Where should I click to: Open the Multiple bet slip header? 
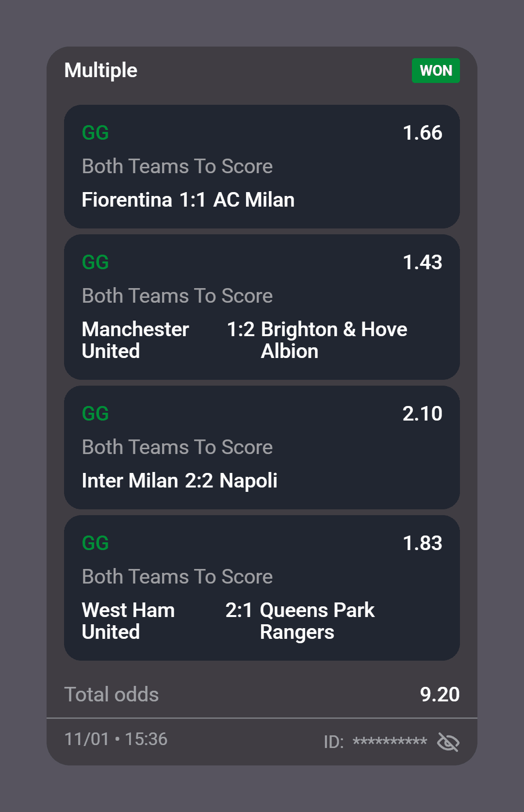[x=101, y=70]
